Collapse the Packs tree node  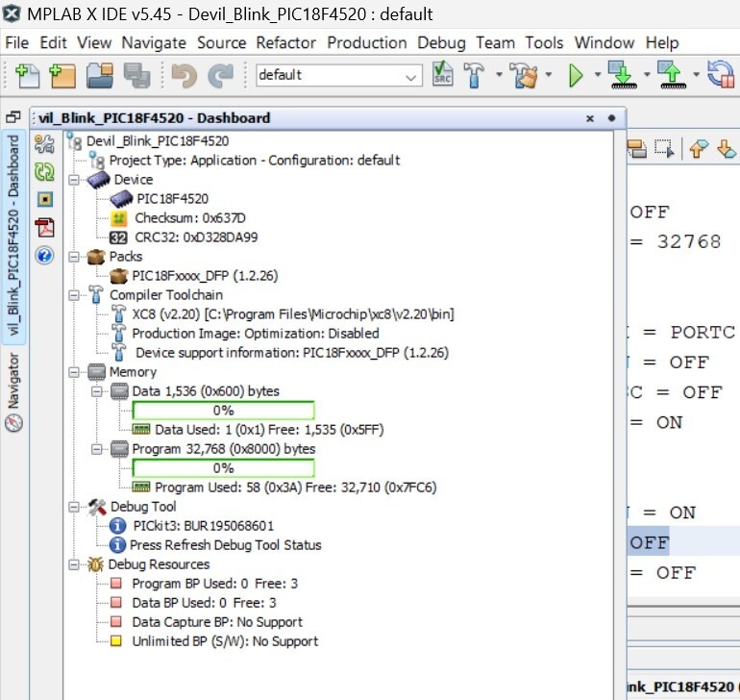(x=74, y=257)
